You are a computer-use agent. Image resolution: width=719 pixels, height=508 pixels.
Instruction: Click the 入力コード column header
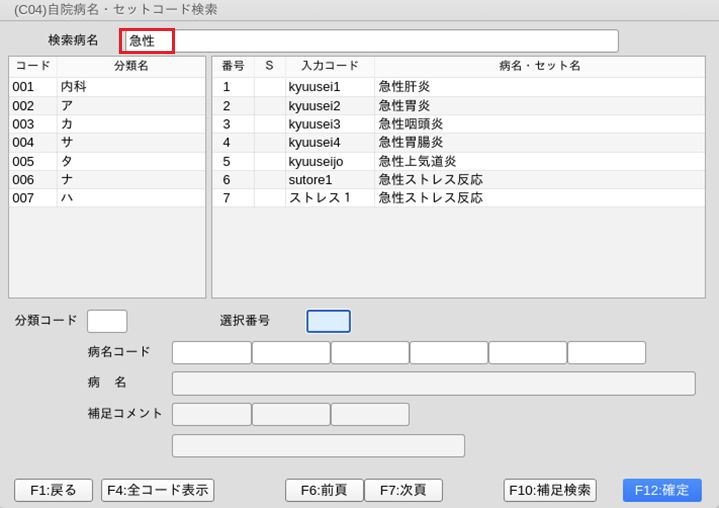pos(329,66)
